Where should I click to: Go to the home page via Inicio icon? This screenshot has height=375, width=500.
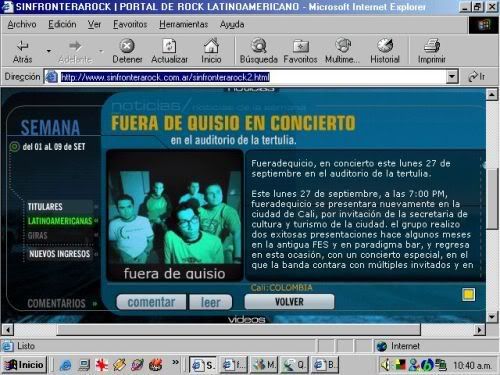click(x=211, y=51)
